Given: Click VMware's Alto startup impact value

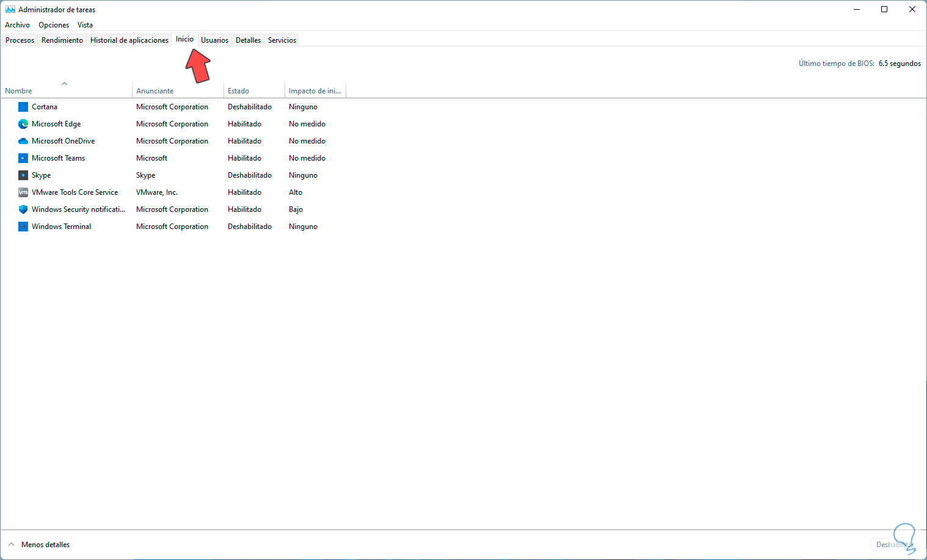Looking at the screenshot, I should pyautogui.click(x=296, y=192).
